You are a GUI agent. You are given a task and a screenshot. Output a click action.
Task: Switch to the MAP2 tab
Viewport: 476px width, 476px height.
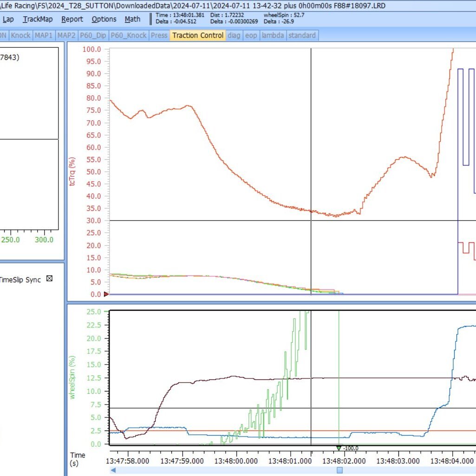pos(66,35)
